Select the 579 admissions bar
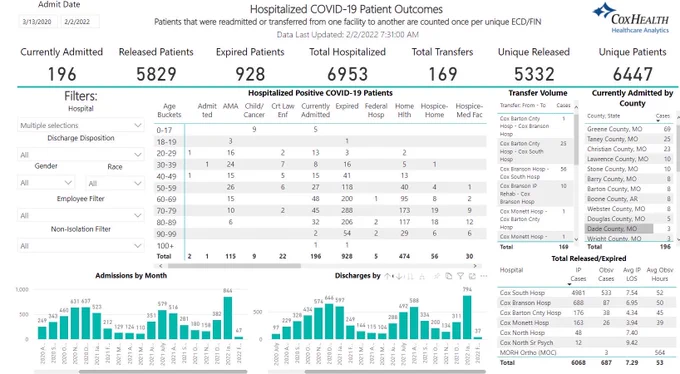This screenshot has height=374, width=680. pos(163,325)
